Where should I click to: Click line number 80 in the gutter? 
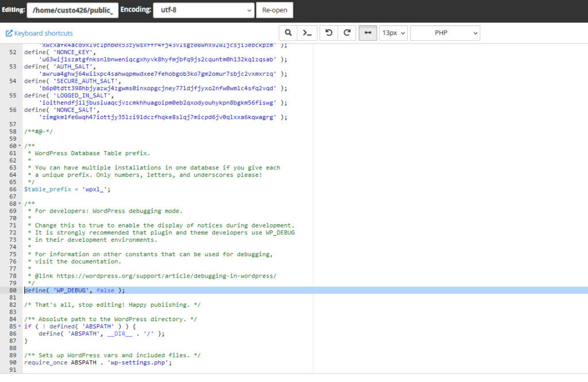click(x=12, y=290)
